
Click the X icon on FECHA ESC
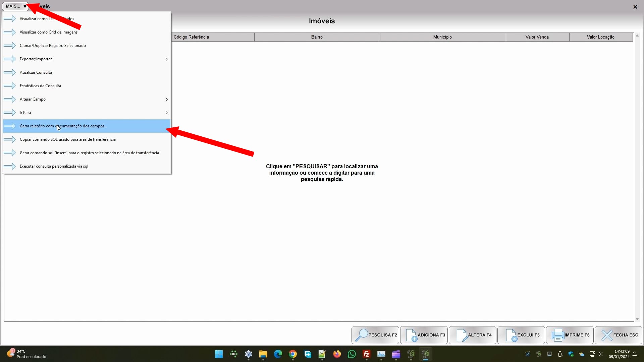pyautogui.click(x=606, y=335)
